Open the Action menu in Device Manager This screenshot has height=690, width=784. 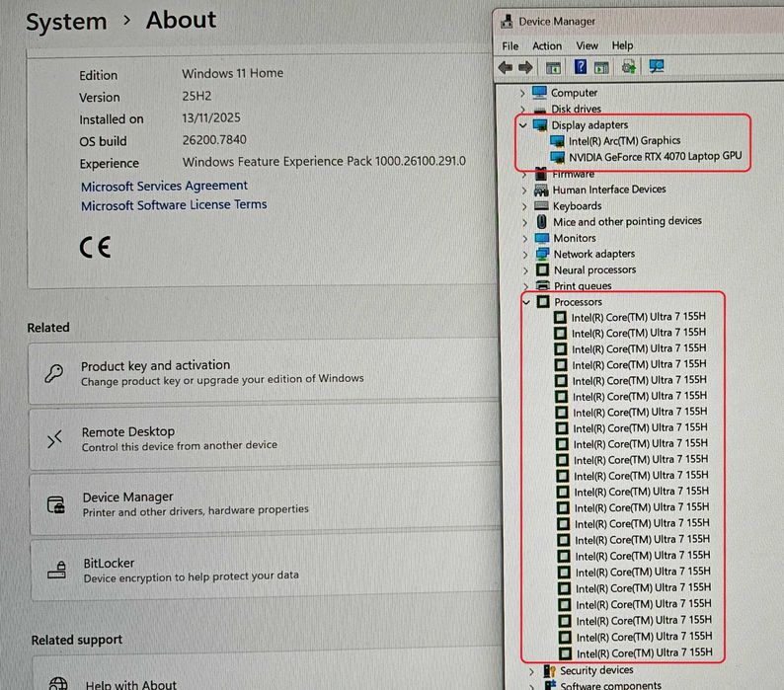click(x=547, y=46)
